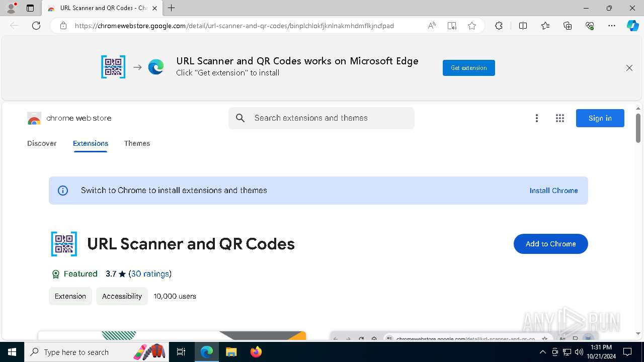The image size is (644, 362).
Task: Refresh the current page
Action: click(36, 26)
